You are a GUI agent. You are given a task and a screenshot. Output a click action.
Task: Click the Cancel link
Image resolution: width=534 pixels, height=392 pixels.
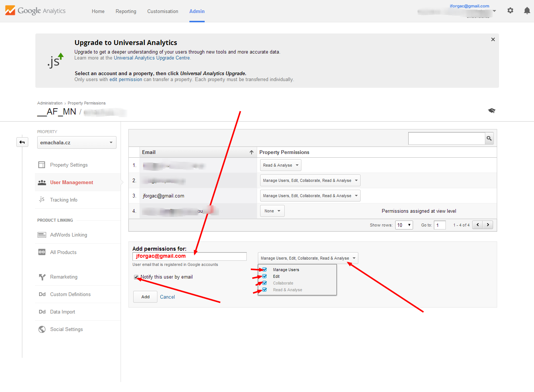pyautogui.click(x=167, y=297)
